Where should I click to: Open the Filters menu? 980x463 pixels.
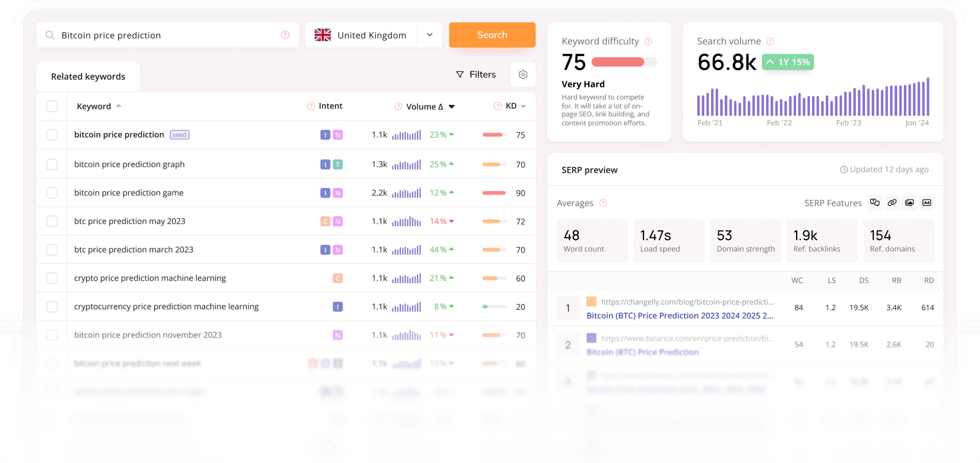click(x=476, y=75)
